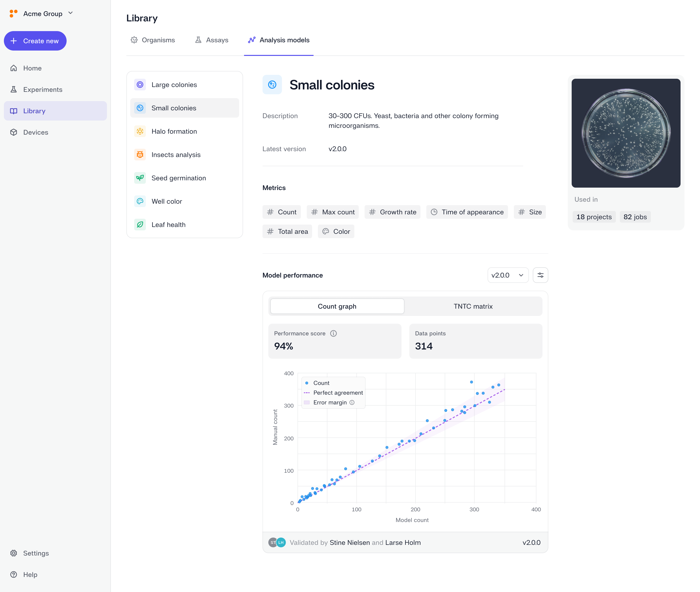Viewport: 700px width, 592px height.
Task: Click the Organisms tab icon
Action: pyautogui.click(x=134, y=40)
